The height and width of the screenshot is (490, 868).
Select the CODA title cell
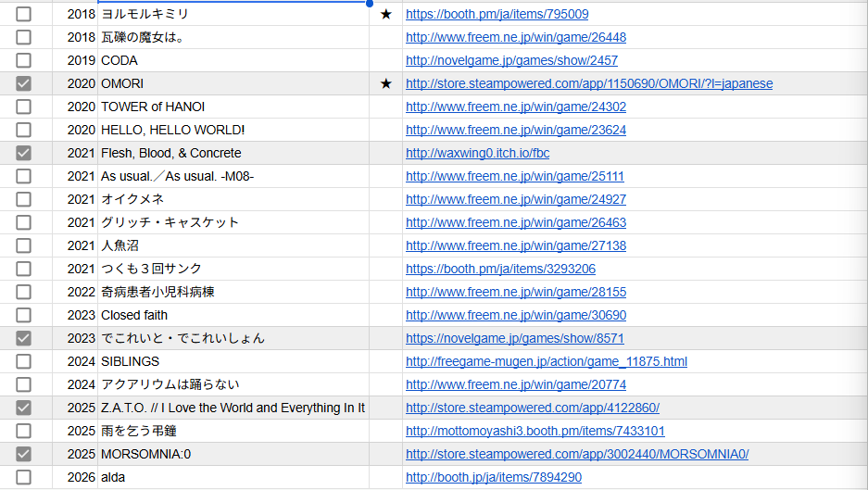click(233, 60)
